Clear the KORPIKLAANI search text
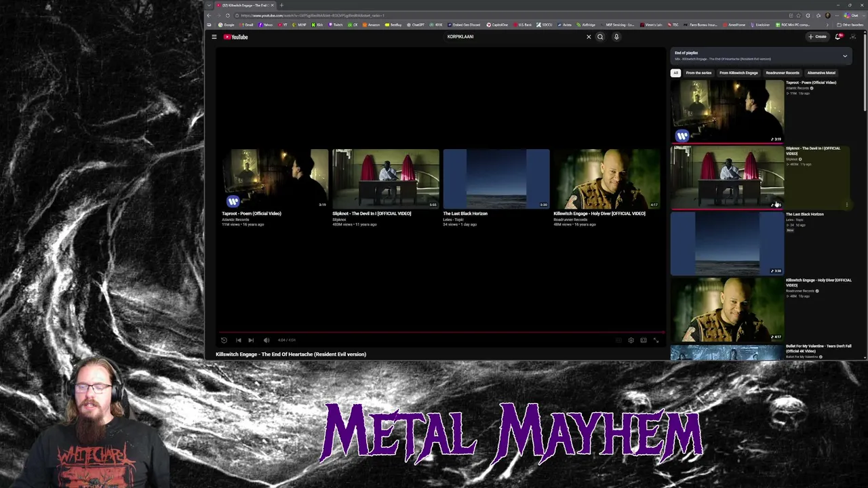The height and width of the screenshot is (488, 868). 589,37
